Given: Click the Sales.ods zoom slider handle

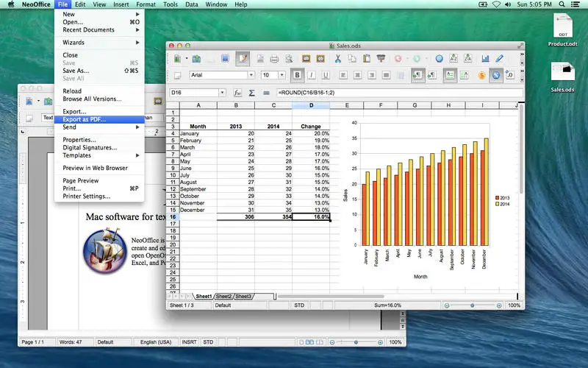Looking at the screenshot, I should (473, 305).
